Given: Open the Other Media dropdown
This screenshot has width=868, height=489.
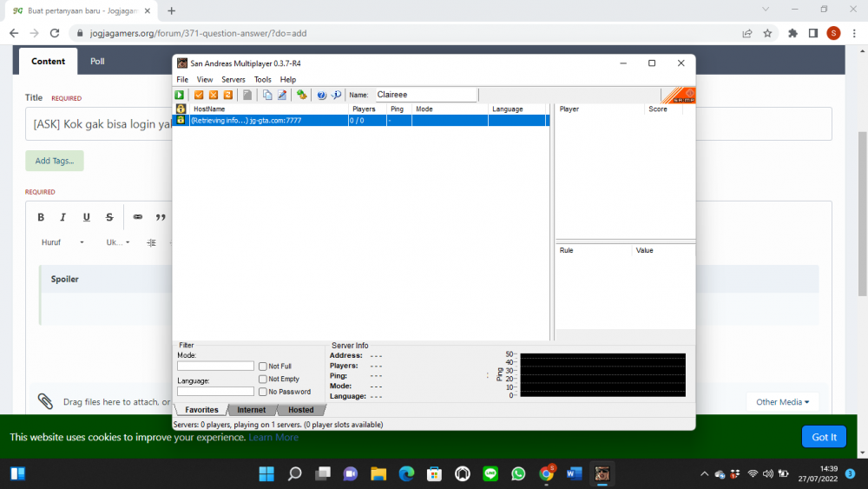Looking at the screenshot, I should click(783, 402).
